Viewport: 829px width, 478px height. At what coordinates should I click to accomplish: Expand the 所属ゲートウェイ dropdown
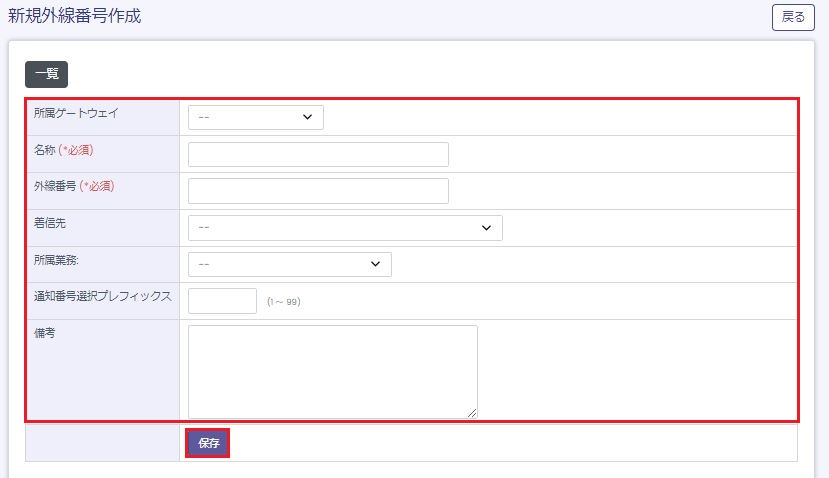click(256, 117)
